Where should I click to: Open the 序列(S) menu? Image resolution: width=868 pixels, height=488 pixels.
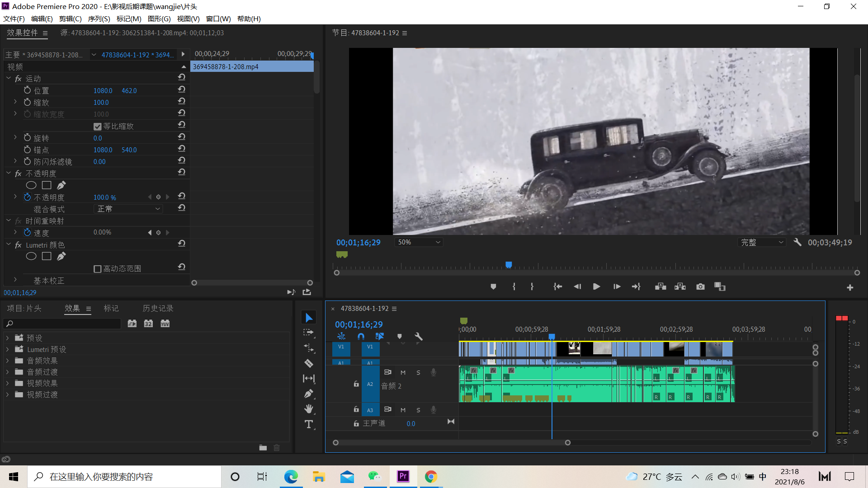(x=99, y=19)
